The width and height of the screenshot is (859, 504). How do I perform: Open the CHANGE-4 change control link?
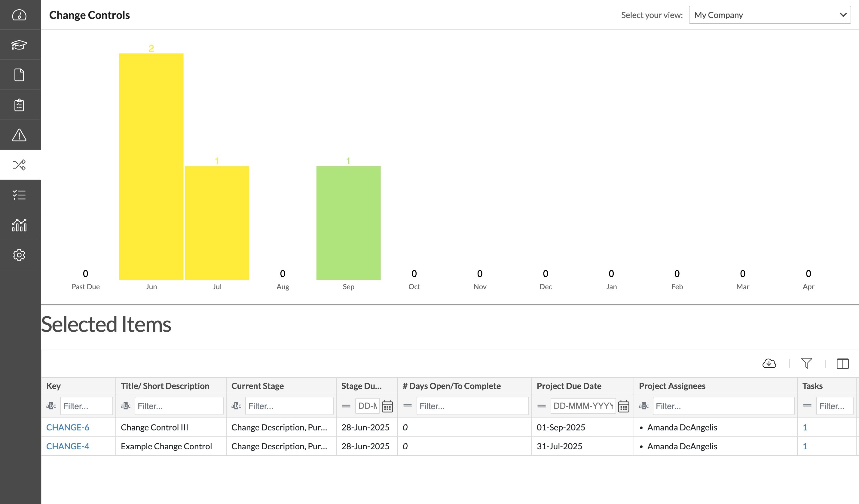pos(68,446)
